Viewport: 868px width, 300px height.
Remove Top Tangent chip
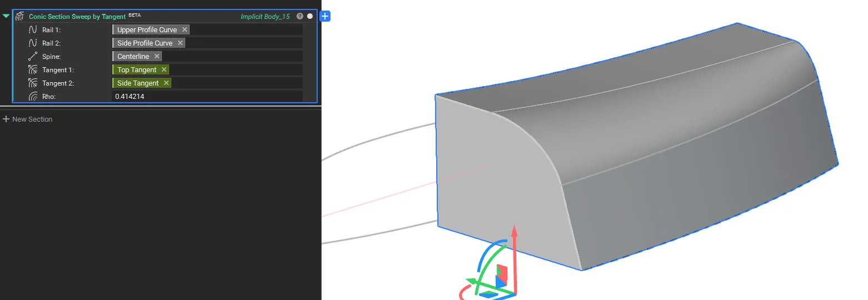(x=164, y=69)
